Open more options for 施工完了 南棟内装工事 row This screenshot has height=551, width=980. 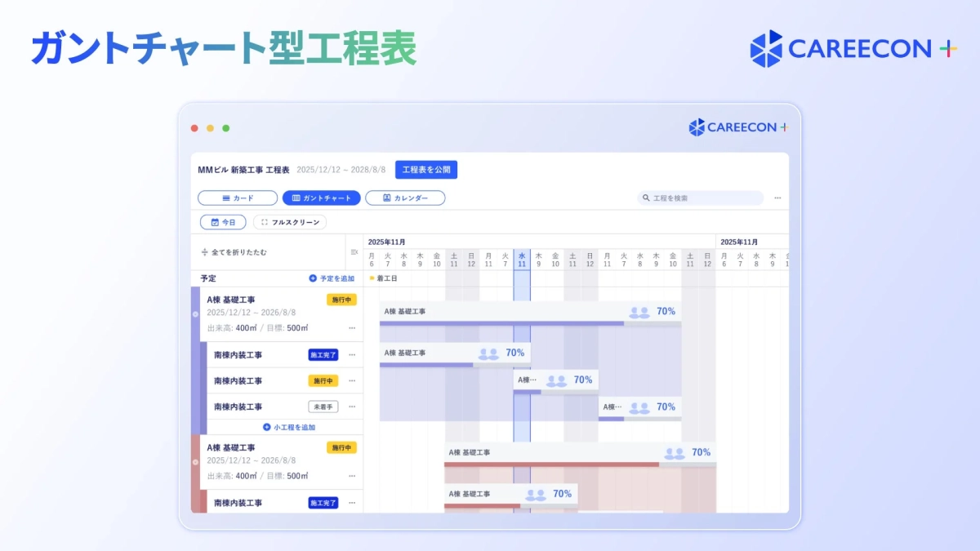tap(354, 355)
